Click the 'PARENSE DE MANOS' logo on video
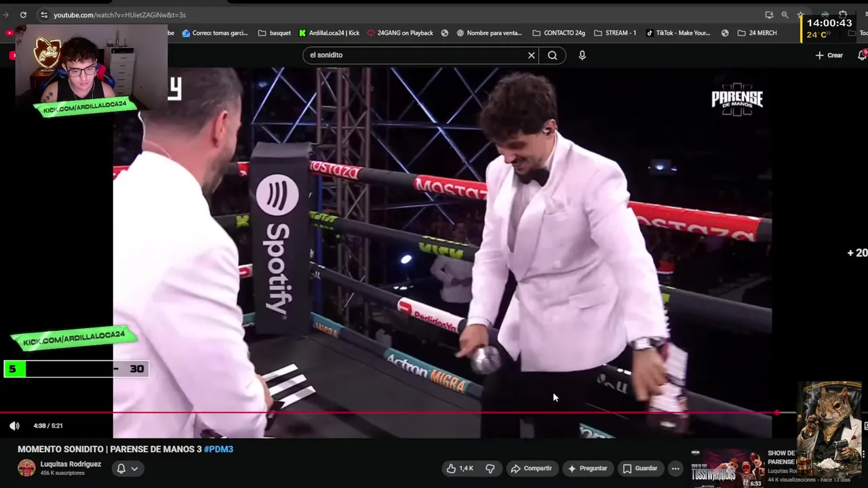Screen dimensions: 868x488 tap(737, 100)
